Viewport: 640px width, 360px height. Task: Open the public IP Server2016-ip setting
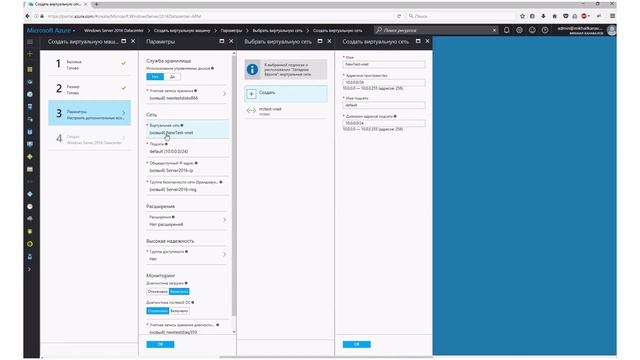(187, 167)
